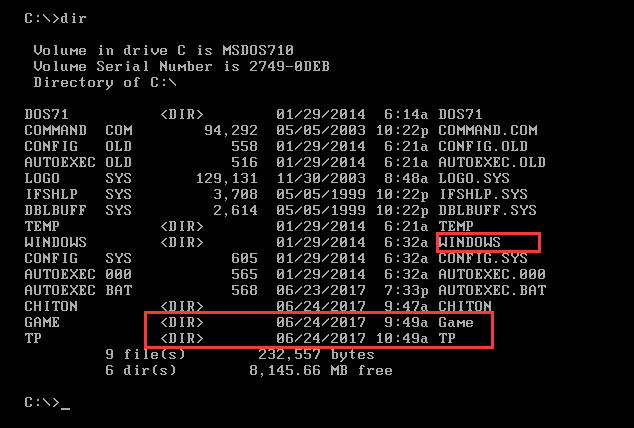Click the 232,557 bytes total summary
Viewport: 634px width, 428px height.
coord(316,354)
